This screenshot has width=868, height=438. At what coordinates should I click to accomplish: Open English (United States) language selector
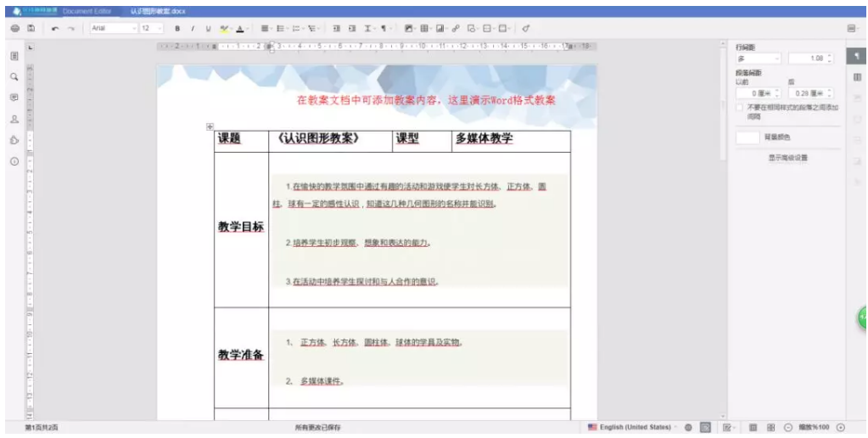(631, 427)
